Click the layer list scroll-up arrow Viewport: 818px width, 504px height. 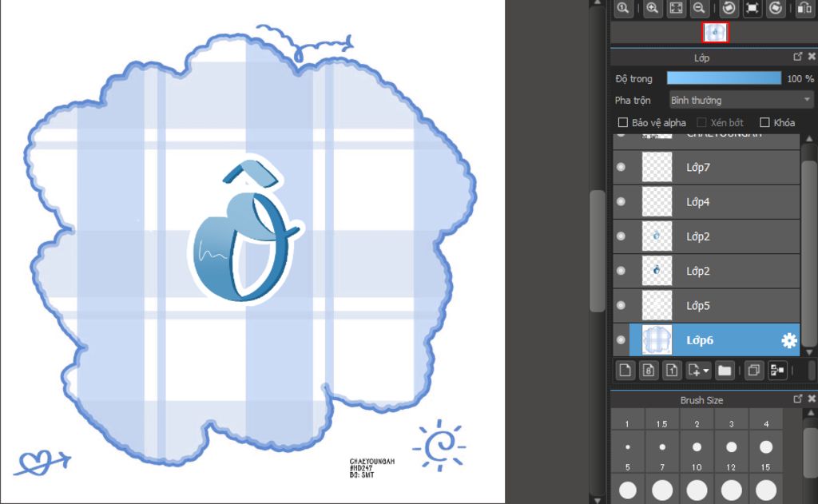[809, 138]
